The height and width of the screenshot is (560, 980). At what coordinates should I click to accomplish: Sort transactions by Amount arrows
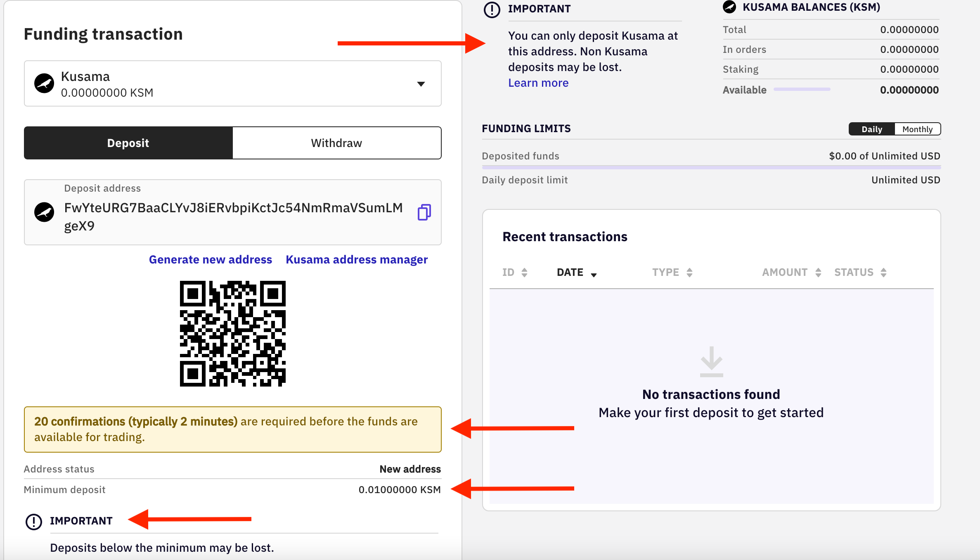tap(818, 273)
